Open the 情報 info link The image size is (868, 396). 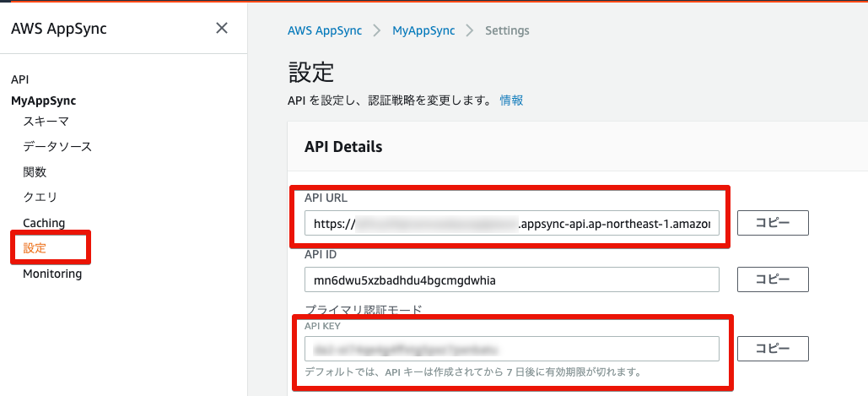click(x=511, y=100)
